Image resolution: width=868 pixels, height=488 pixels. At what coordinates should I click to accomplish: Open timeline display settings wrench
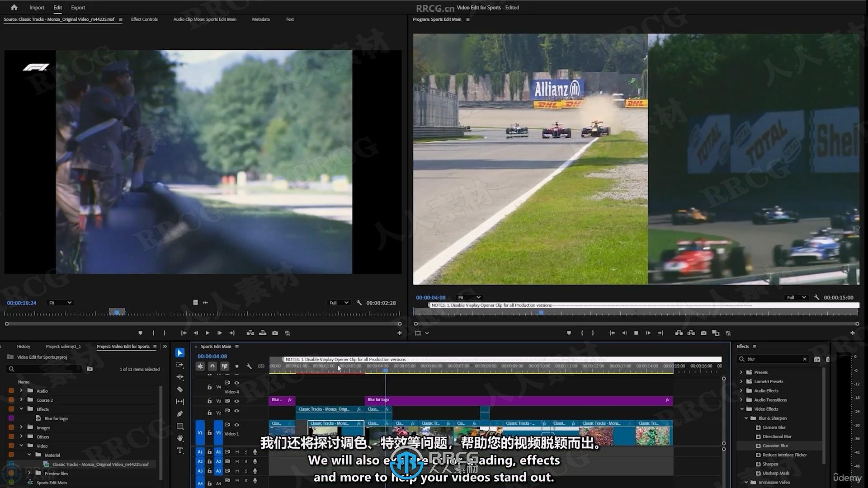(249, 366)
